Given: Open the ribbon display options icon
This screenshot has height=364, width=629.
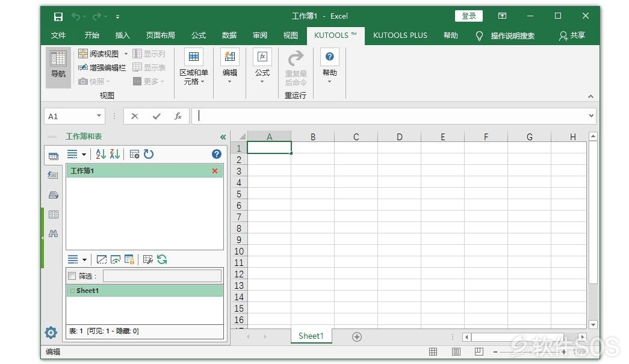Looking at the screenshot, I should 502,16.
